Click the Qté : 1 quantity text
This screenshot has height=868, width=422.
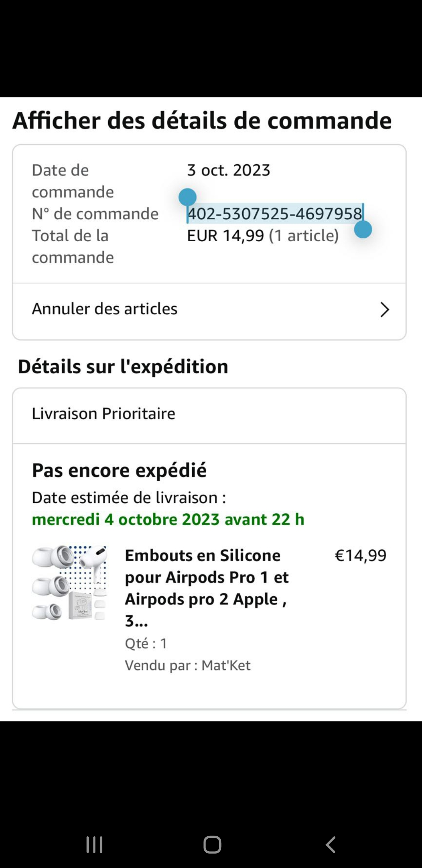(146, 644)
